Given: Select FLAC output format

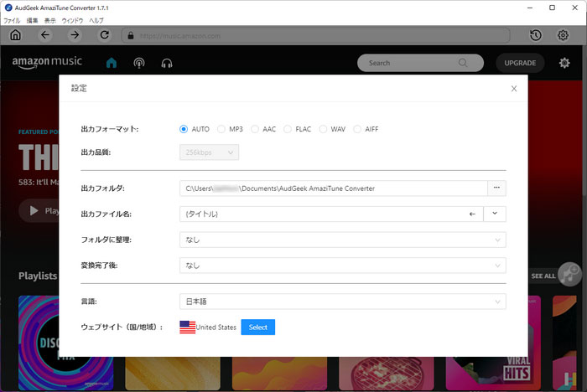Looking at the screenshot, I should coord(288,129).
